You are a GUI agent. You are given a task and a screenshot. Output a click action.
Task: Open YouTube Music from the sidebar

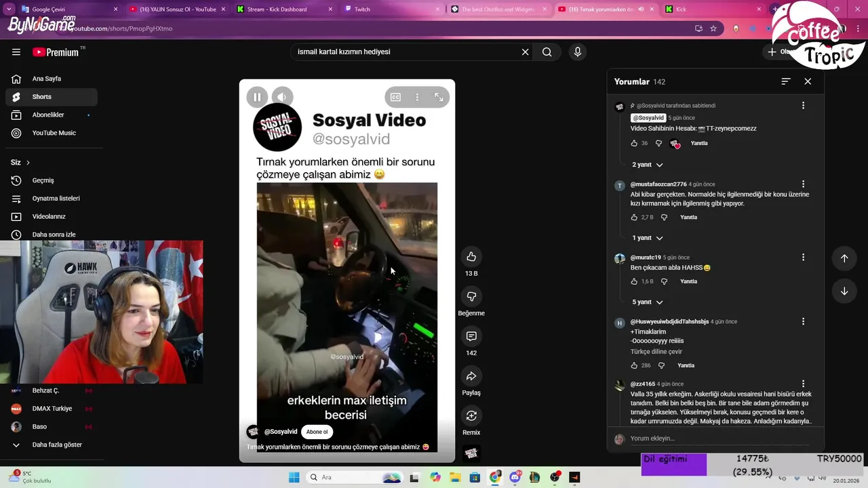[x=52, y=133]
